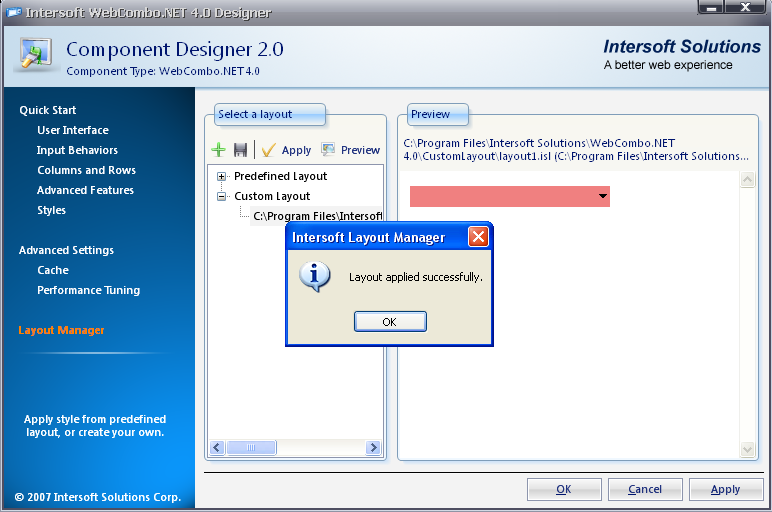Click the Component Designer logo icon
The height and width of the screenshot is (512, 772).
(35, 53)
